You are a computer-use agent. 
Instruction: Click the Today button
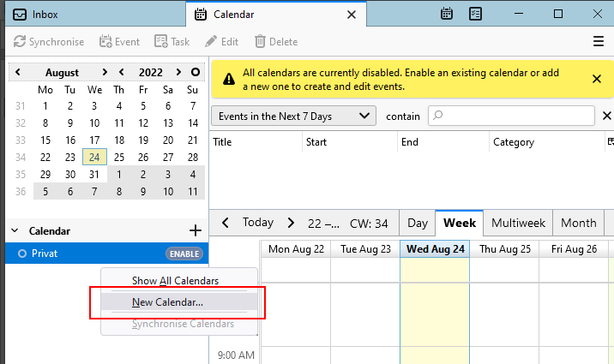257,223
